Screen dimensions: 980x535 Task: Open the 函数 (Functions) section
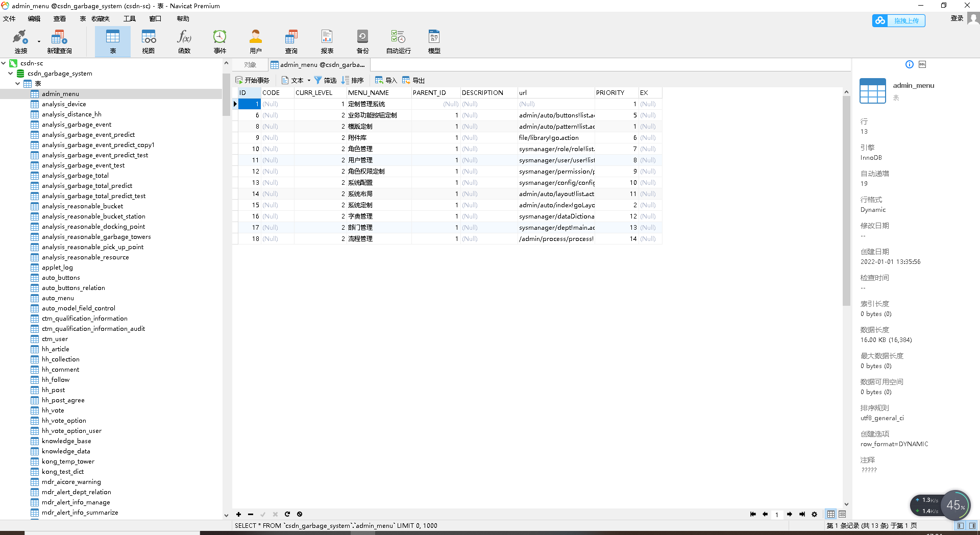[x=184, y=41]
